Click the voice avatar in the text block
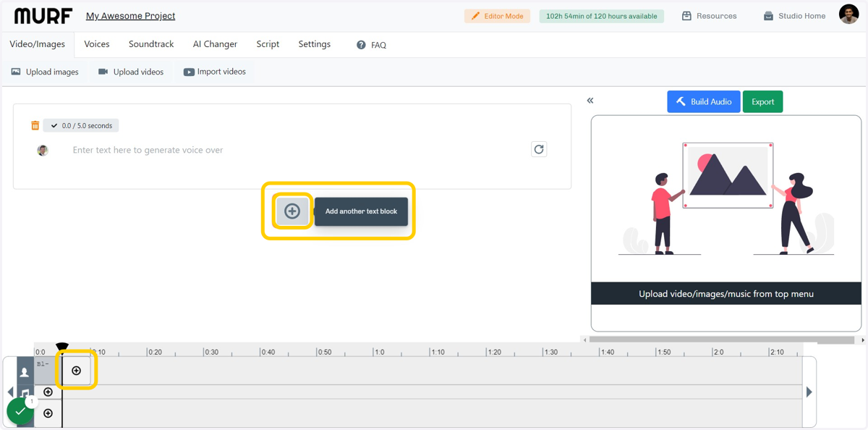868x430 pixels. 43,151
